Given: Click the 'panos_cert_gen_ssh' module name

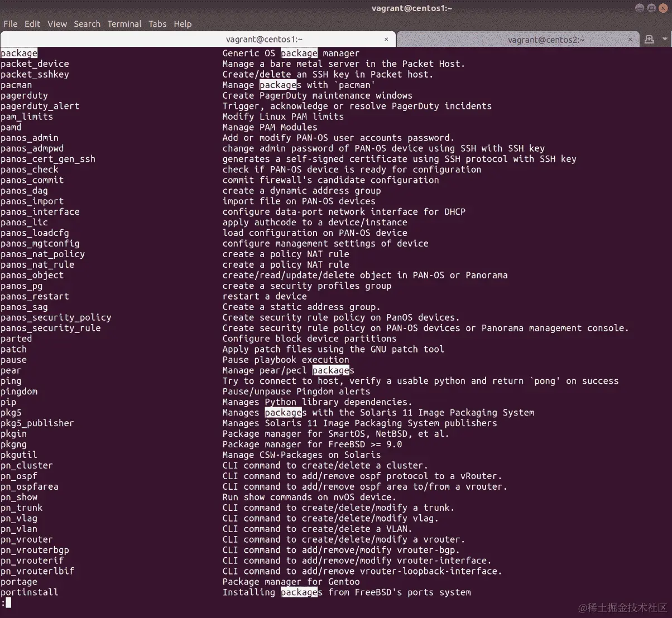Looking at the screenshot, I should pyautogui.click(x=48, y=159).
